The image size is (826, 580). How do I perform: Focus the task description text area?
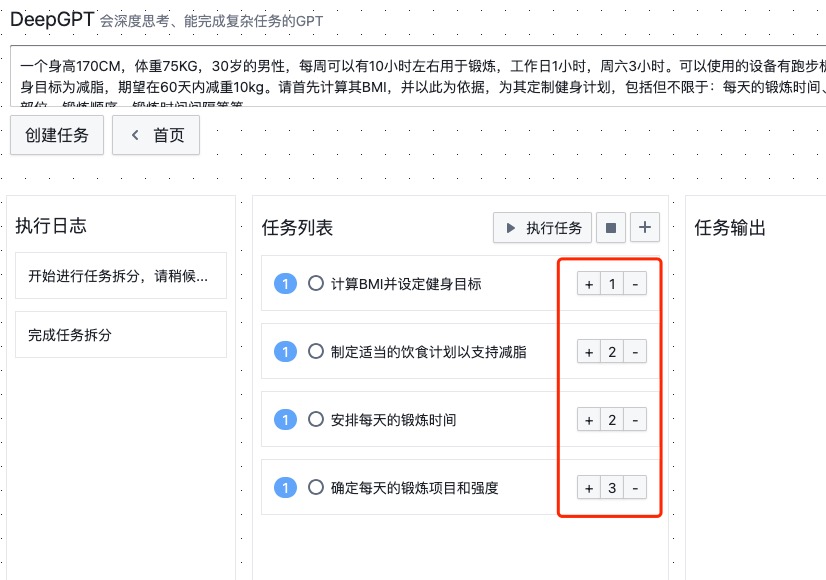point(418,76)
